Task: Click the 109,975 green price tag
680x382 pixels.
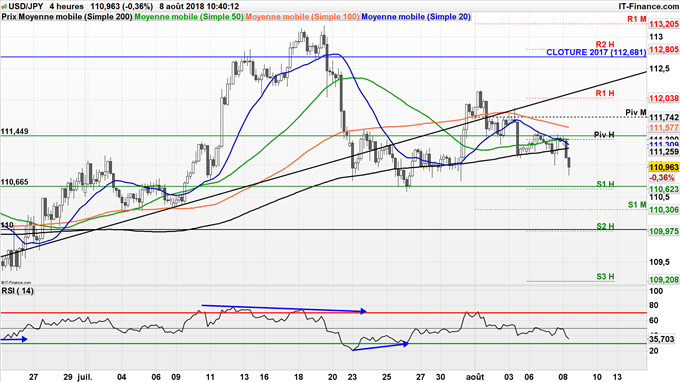Action: tap(664, 232)
